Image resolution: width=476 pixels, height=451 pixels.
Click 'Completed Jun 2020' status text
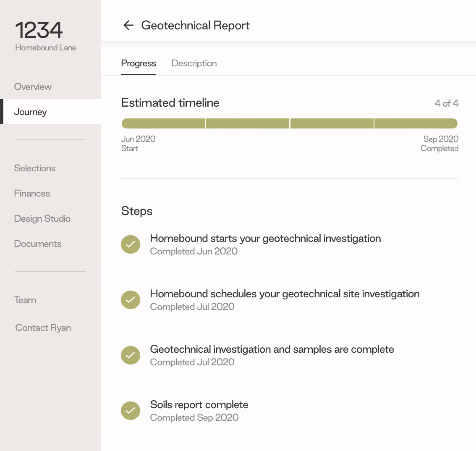point(194,252)
